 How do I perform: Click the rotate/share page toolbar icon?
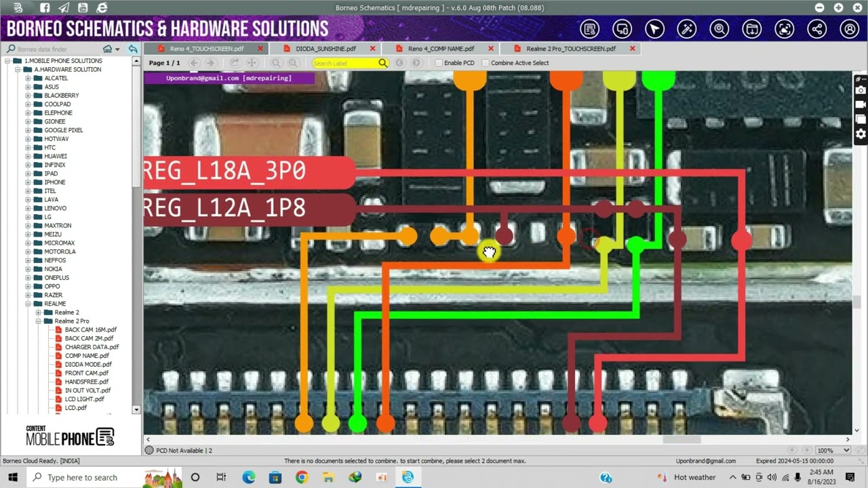pyautogui.click(x=235, y=63)
